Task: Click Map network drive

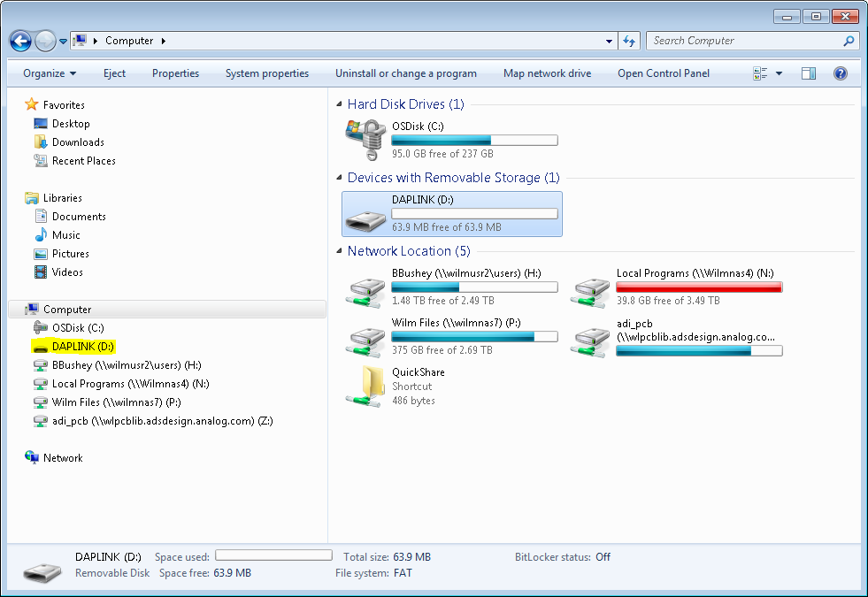Action: click(x=547, y=73)
